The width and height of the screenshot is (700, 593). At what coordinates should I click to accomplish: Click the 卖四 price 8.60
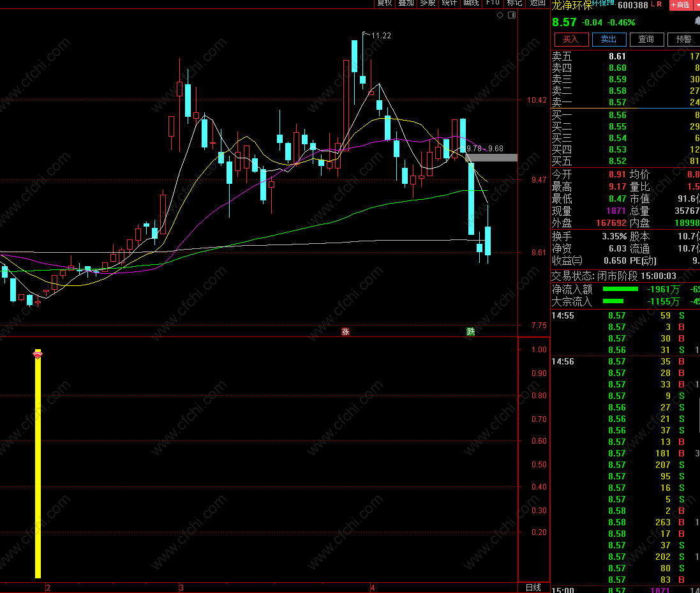(x=617, y=68)
